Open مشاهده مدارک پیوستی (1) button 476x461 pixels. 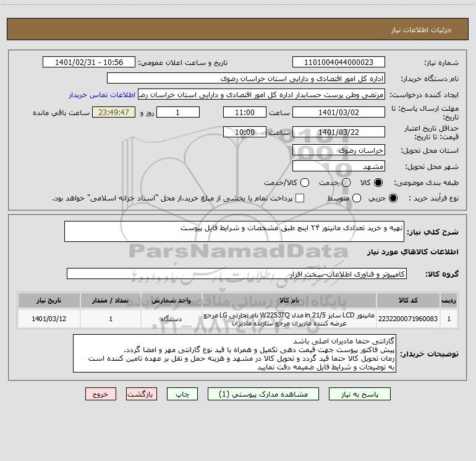click(263, 394)
